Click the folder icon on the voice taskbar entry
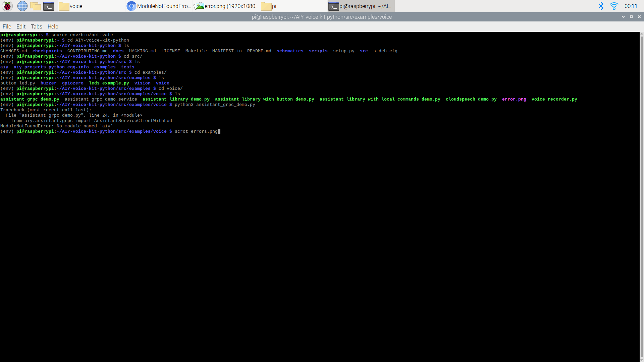Viewport: 644px width, 362px height. (64, 6)
